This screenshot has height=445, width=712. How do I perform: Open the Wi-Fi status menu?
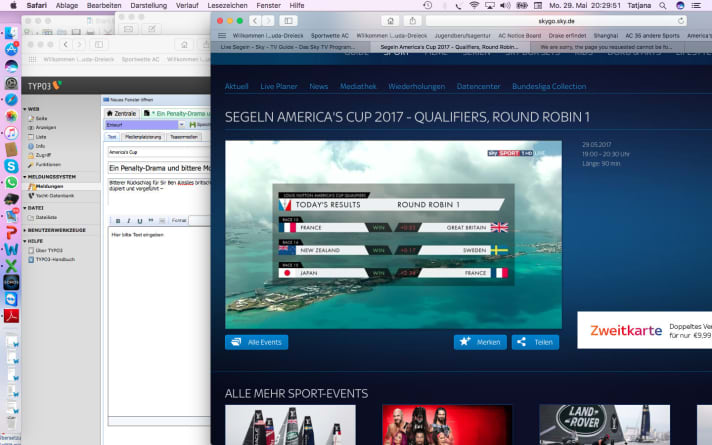pyautogui.click(x=474, y=5)
